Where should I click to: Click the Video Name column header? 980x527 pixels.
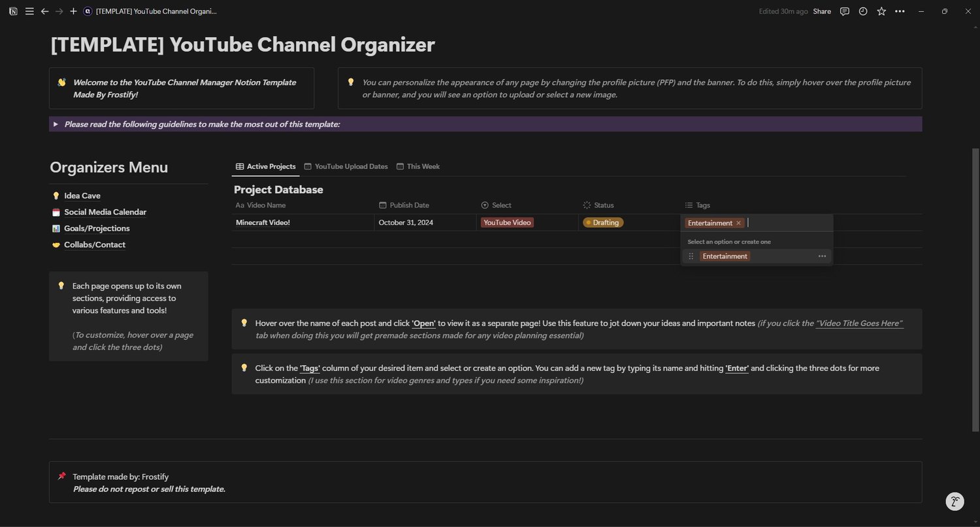click(x=261, y=205)
